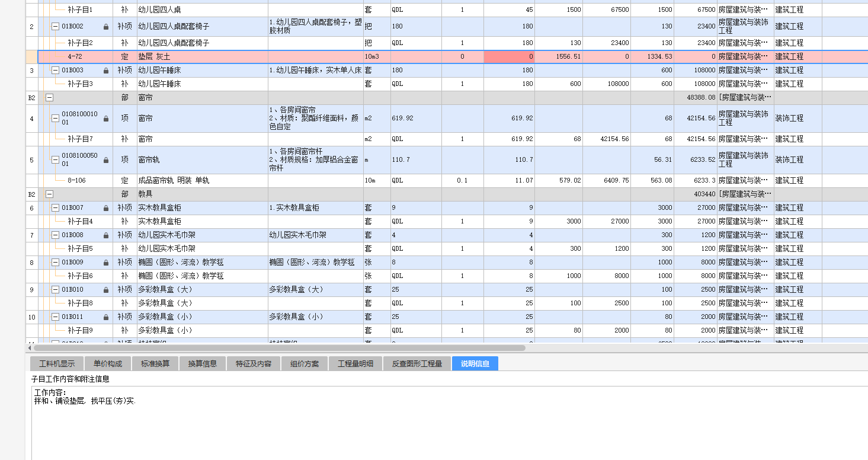Select the 补子目4 code cell

click(x=75, y=222)
